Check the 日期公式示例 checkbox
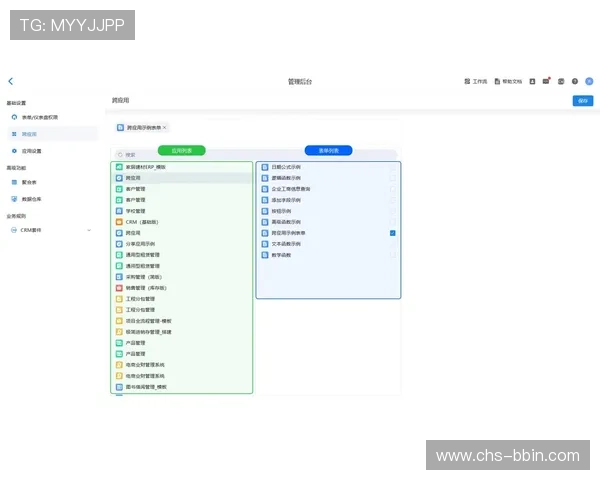 393,167
